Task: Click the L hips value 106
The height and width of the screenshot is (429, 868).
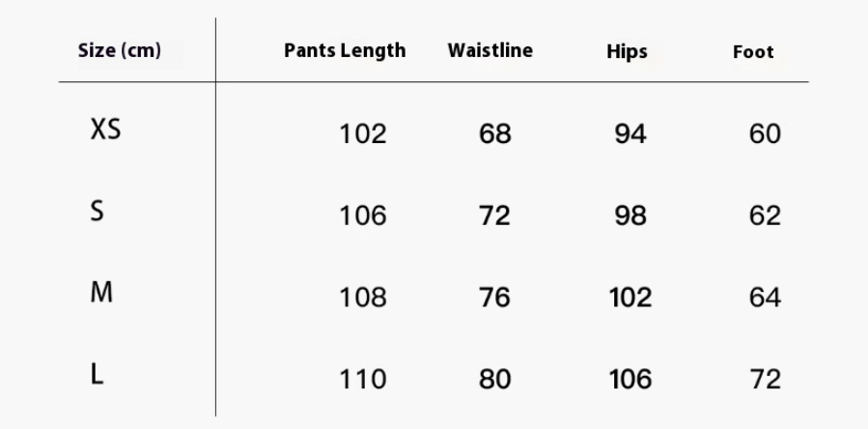Action: [x=630, y=380]
